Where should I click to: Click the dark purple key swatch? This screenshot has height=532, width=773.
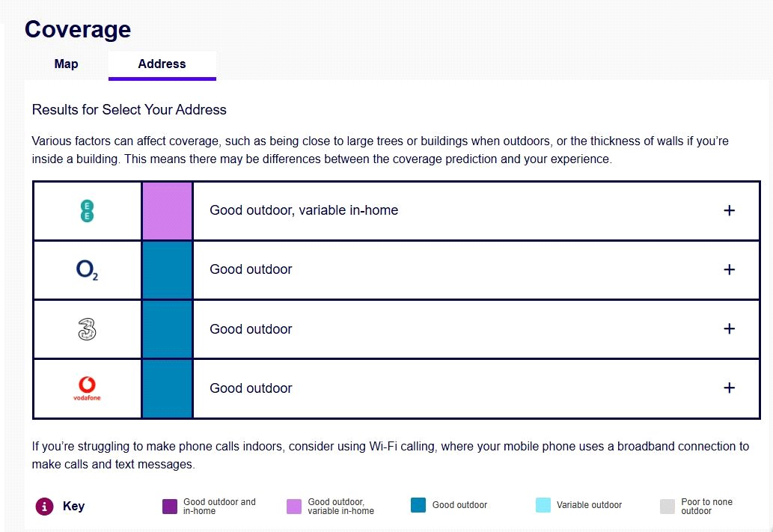170,507
